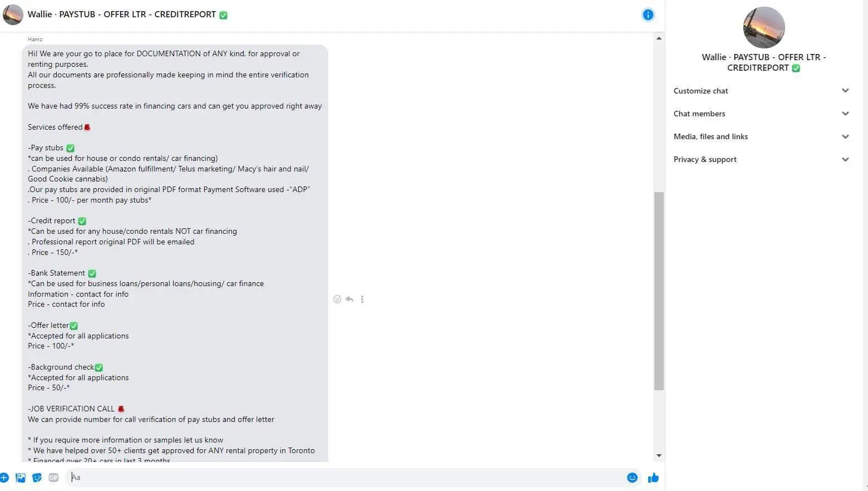
Task: Send a thumbs-up like
Action: pyautogui.click(x=653, y=478)
